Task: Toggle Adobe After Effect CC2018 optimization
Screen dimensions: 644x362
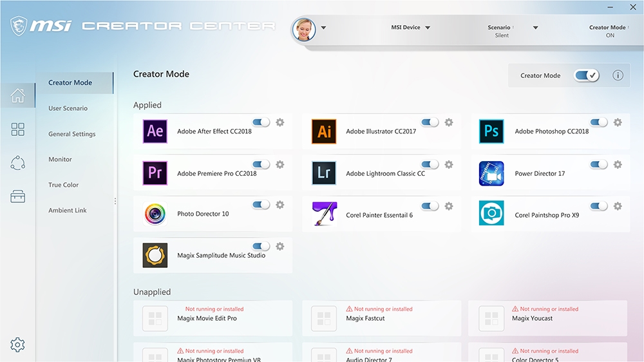Action: (x=261, y=122)
